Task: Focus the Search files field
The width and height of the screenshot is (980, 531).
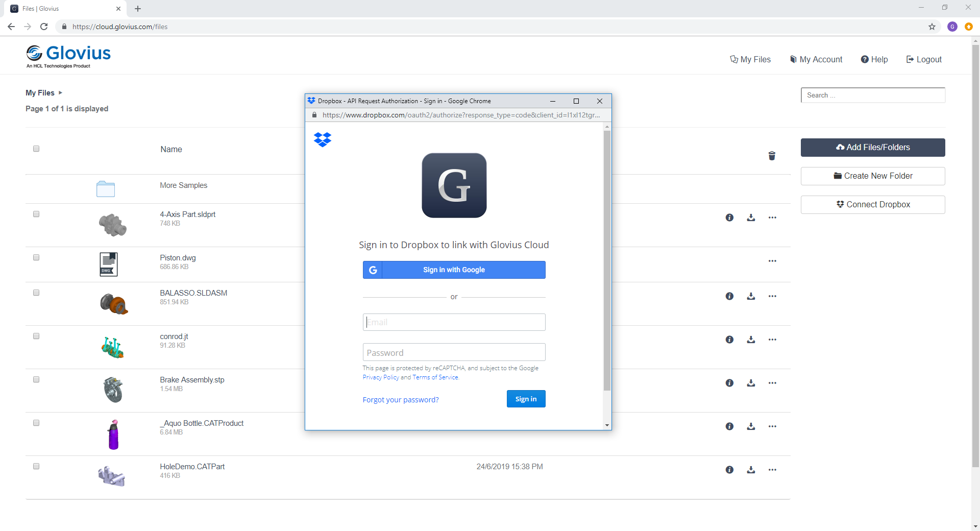Action: pos(873,95)
